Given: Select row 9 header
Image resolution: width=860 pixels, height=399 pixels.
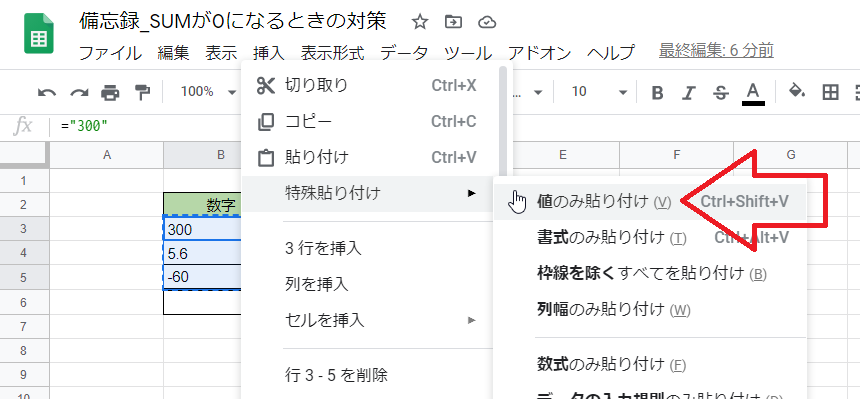Looking at the screenshot, I should pyautogui.click(x=24, y=375).
